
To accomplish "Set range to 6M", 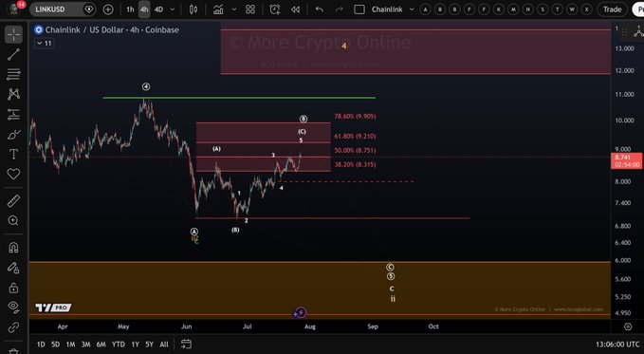I will pyautogui.click(x=101, y=345).
